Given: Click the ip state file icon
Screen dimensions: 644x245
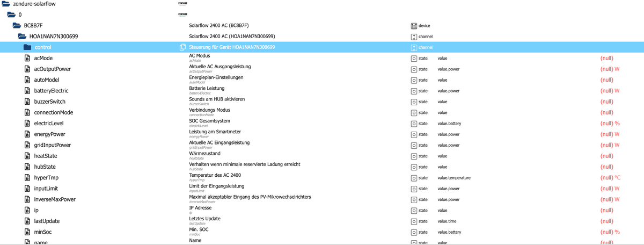Looking at the screenshot, I should 27,211.
